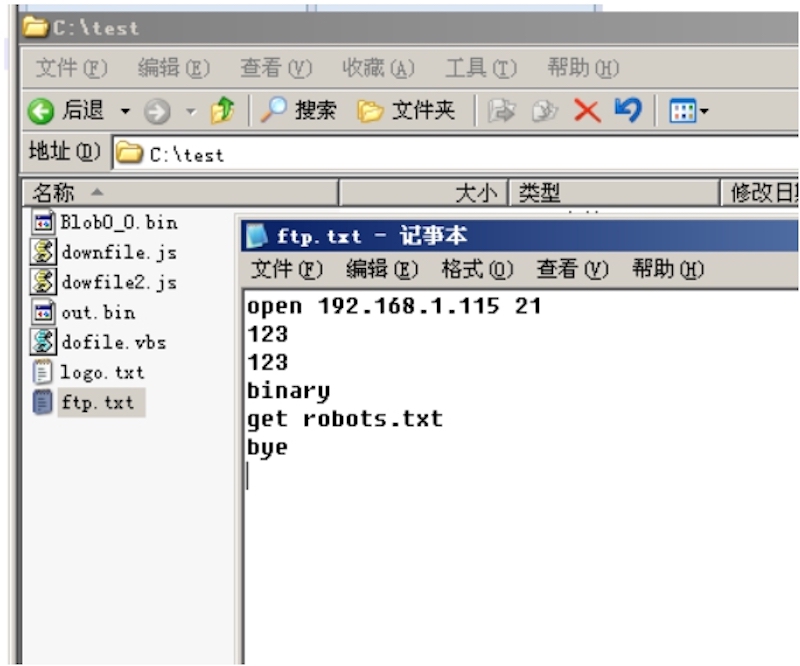
Task: Open Notepad's 格式(O) menu
Action: point(477,269)
